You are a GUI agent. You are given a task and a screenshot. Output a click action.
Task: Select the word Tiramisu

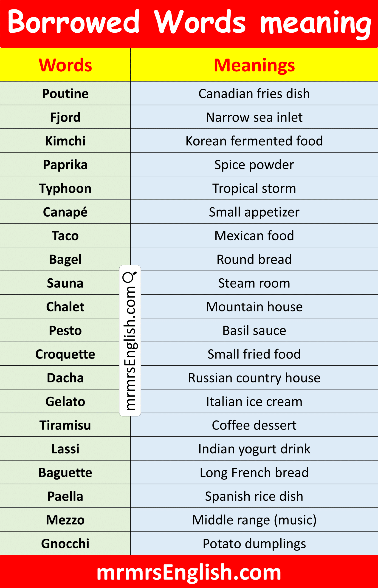[65, 425]
